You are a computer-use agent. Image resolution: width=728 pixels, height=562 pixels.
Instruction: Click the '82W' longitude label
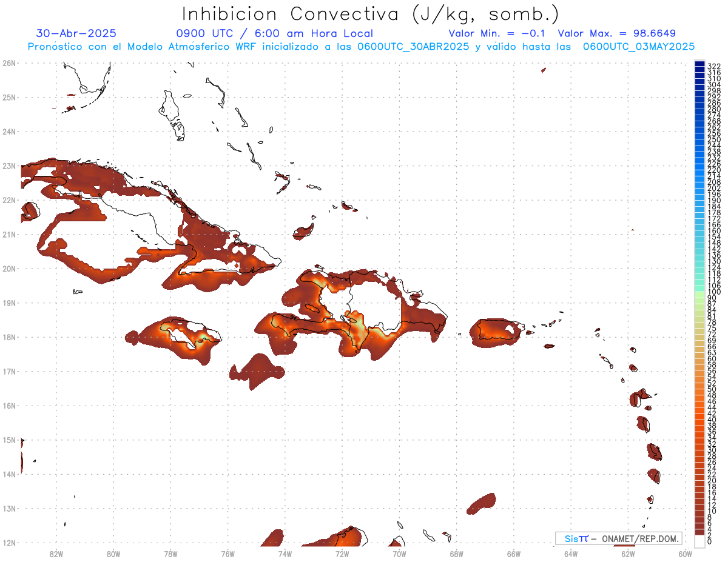[x=56, y=554]
